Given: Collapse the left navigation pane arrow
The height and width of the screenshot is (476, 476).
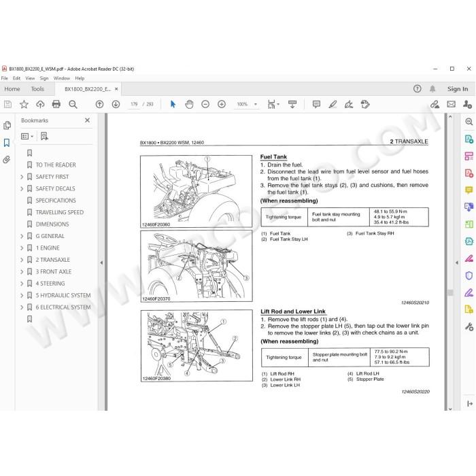Looking at the screenshot, I should (101, 262).
